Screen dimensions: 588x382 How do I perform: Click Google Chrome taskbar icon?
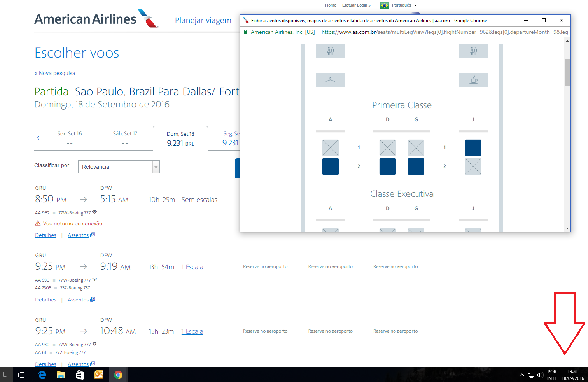click(118, 375)
